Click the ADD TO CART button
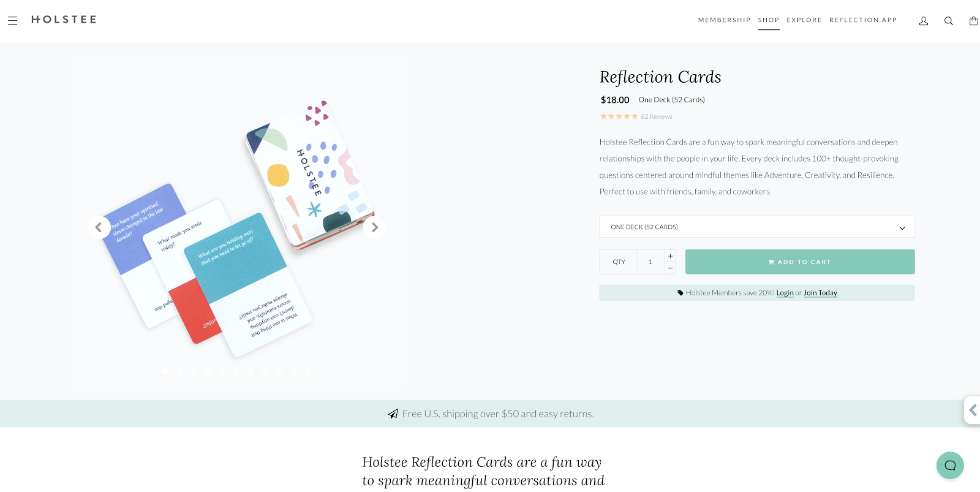Viewport: 980px width, 492px height. (799, 262)
